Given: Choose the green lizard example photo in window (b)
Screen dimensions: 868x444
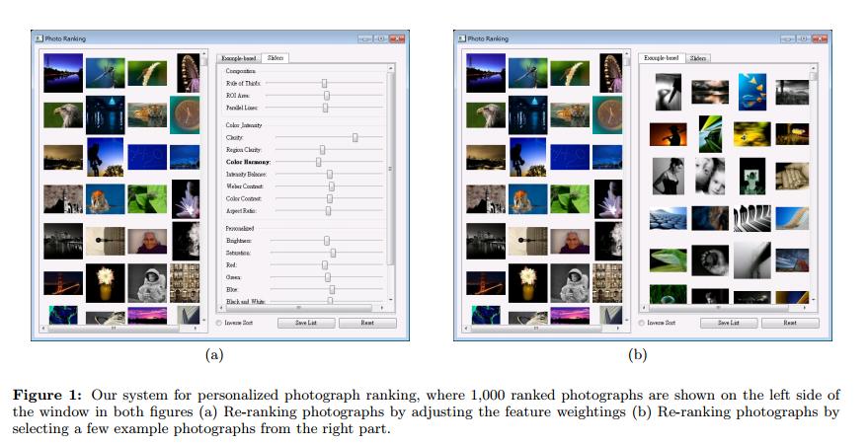Looking at the screenshot, I should pos(669,259).
